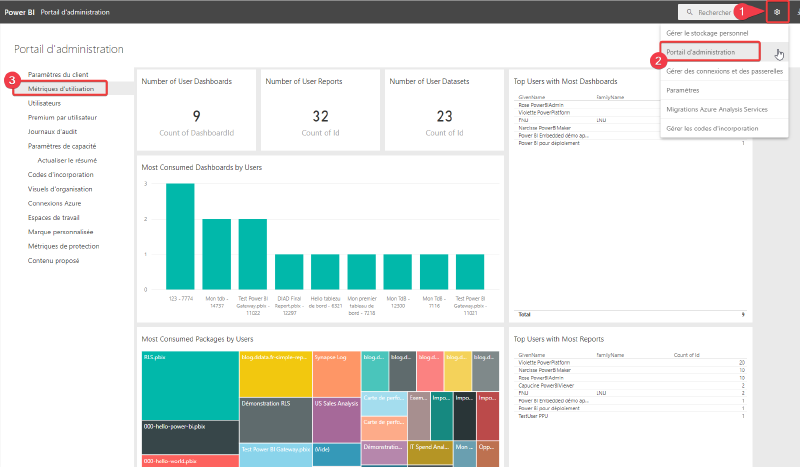This screenshot has height=467, width=800.
Task: Go to 'Espaces de travail' sidebar item
Action: point(54,217)
